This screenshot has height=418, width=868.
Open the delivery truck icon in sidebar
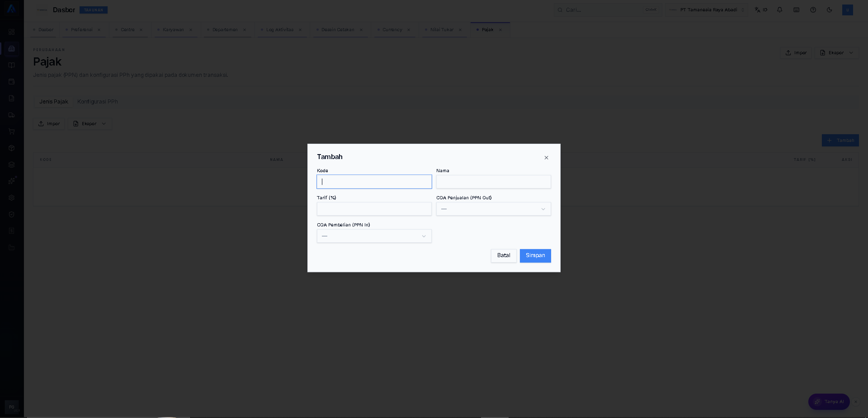12,115
